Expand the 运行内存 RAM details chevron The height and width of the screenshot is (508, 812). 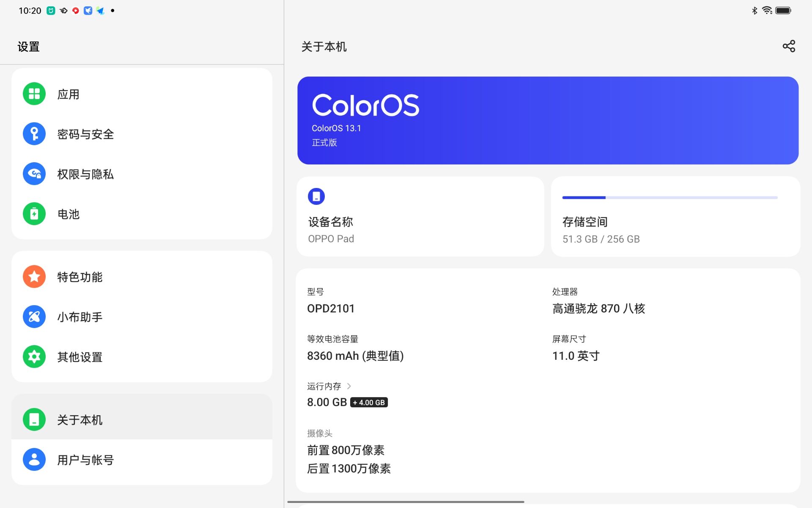(x=349, y=386)
